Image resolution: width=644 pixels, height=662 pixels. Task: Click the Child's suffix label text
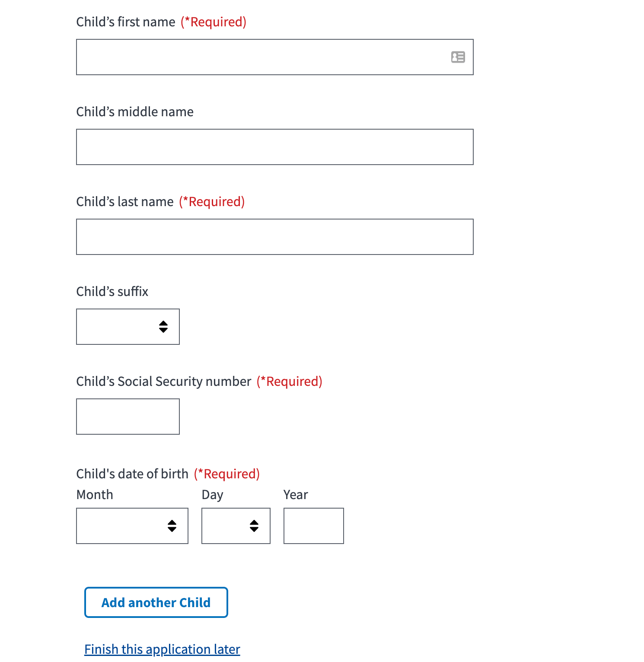pos(112,291)
